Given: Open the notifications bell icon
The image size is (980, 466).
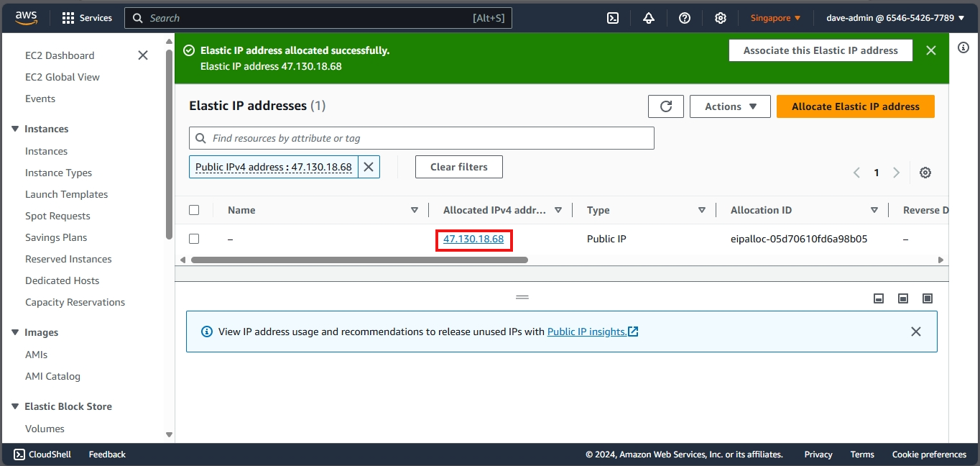Looking at the screenshot, I should 649,18.
